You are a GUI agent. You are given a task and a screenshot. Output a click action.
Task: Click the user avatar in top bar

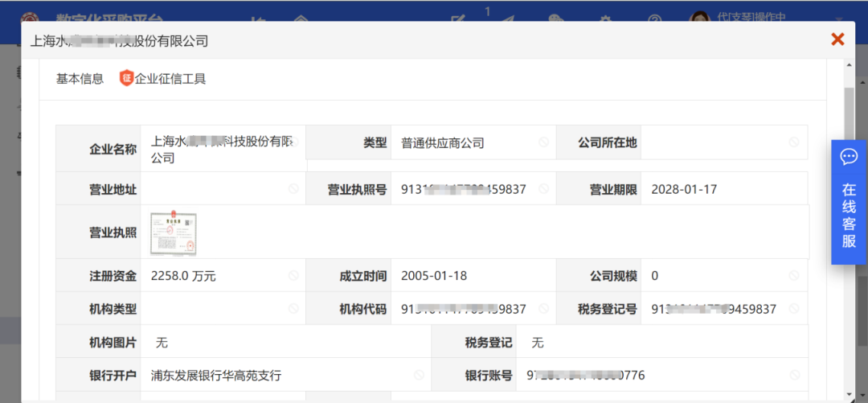(699, 19)
